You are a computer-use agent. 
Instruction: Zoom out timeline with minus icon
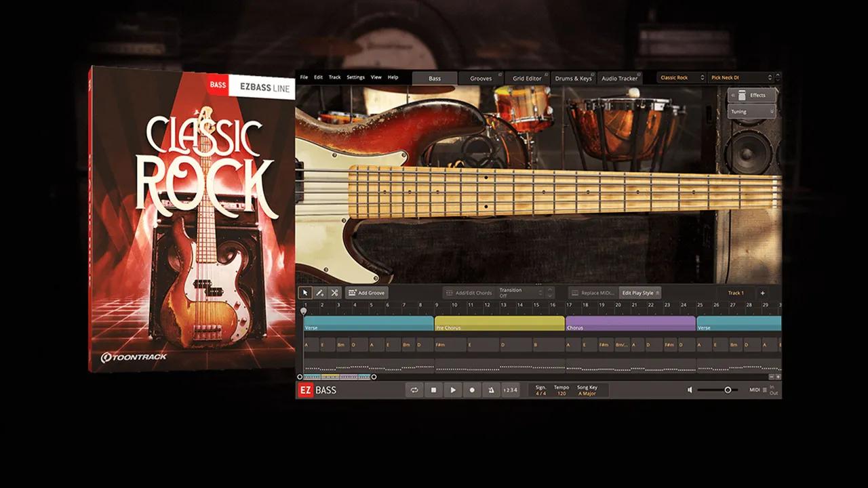click(x=771, y=377)
